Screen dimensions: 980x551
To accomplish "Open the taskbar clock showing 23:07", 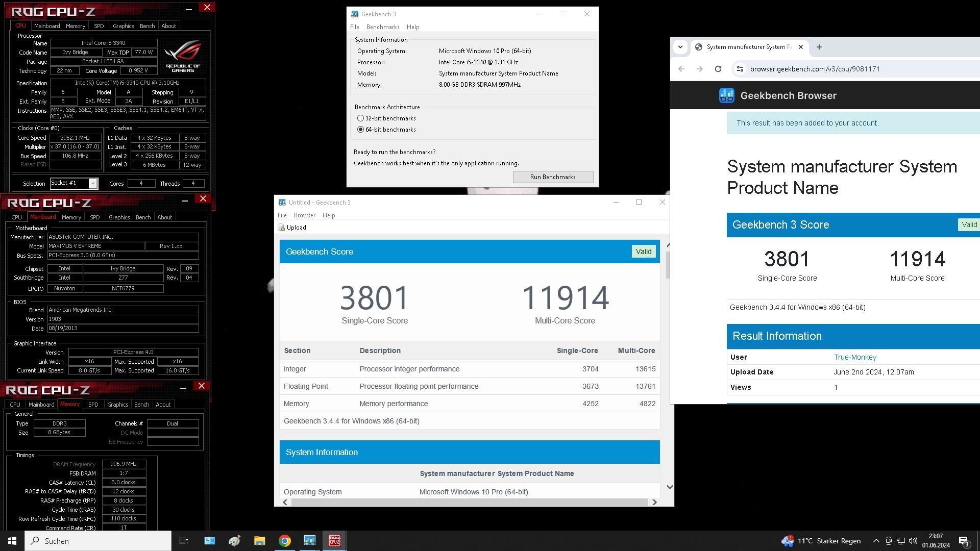I will point(936,541).
